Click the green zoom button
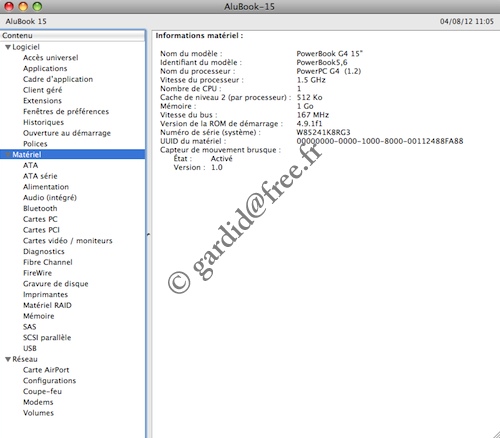 37,6
